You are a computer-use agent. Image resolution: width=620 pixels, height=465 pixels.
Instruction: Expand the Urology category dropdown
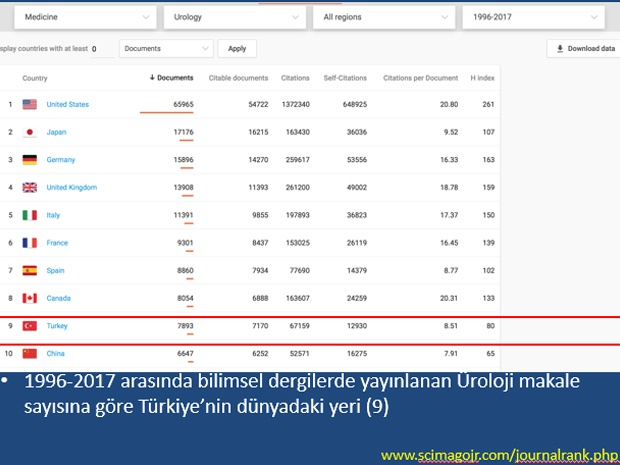coord(235,17)
